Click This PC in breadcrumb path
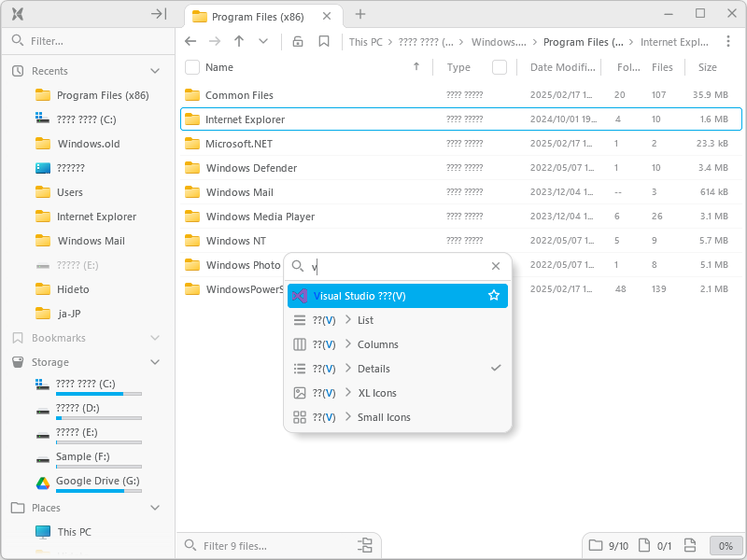This screenshot has height=560, width=747. (365, 42)
